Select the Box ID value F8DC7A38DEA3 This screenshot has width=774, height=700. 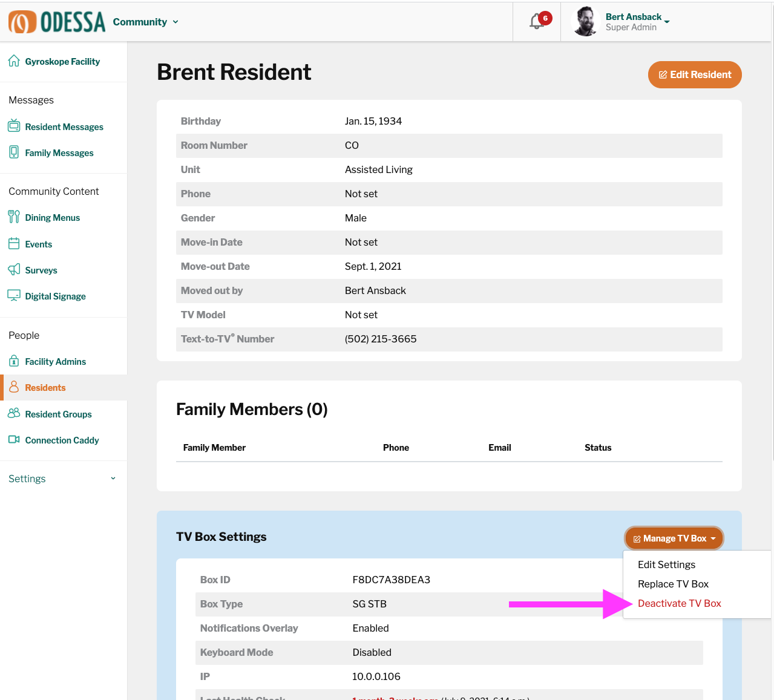click(392, 580)
